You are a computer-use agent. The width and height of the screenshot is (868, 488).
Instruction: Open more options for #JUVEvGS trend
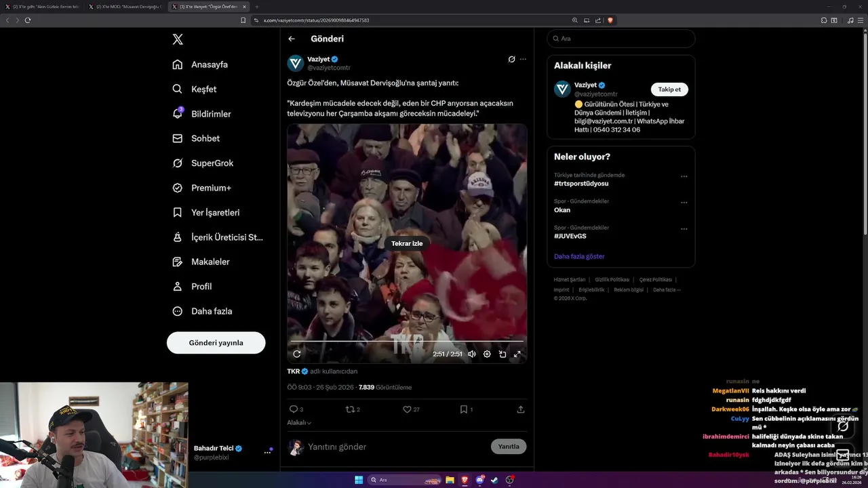tap(684, 229)
